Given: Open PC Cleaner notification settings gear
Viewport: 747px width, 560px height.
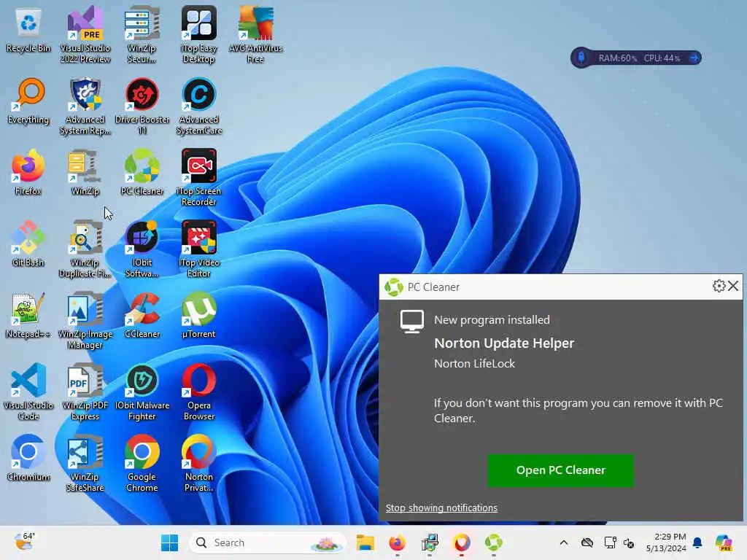Looking at the screenshot, I should [x=719, y=286].
